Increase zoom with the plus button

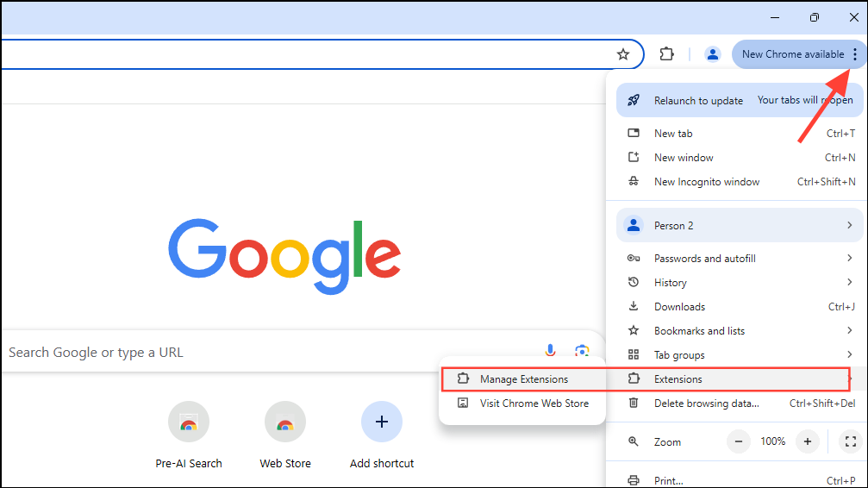808,441
